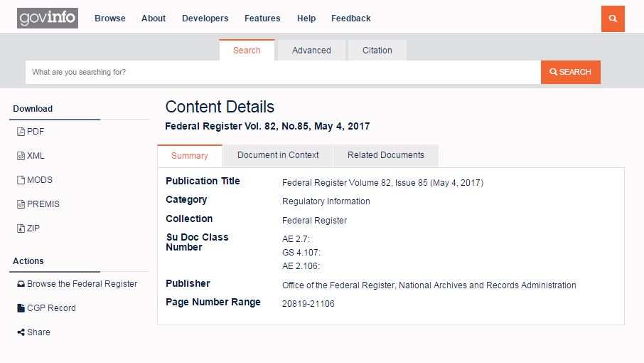Open the Document in Context tab

pos(278,155)
